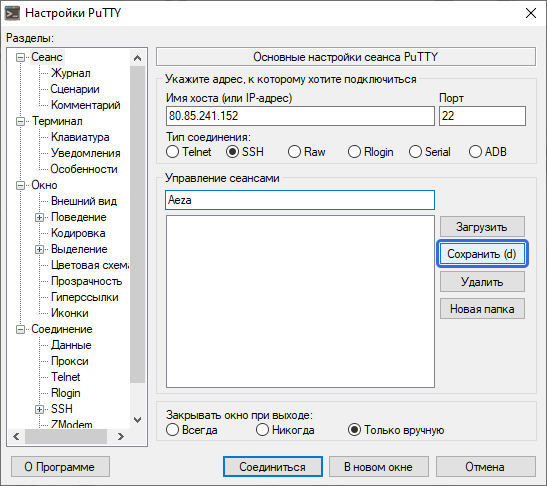
Task: Click the host name input field
Action: [x=300, y=116]
